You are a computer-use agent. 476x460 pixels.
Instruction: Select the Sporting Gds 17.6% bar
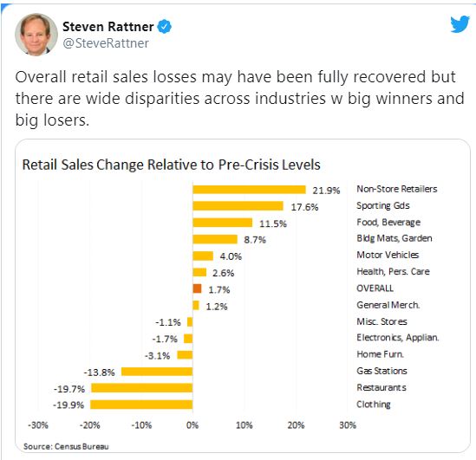point(238,206)
